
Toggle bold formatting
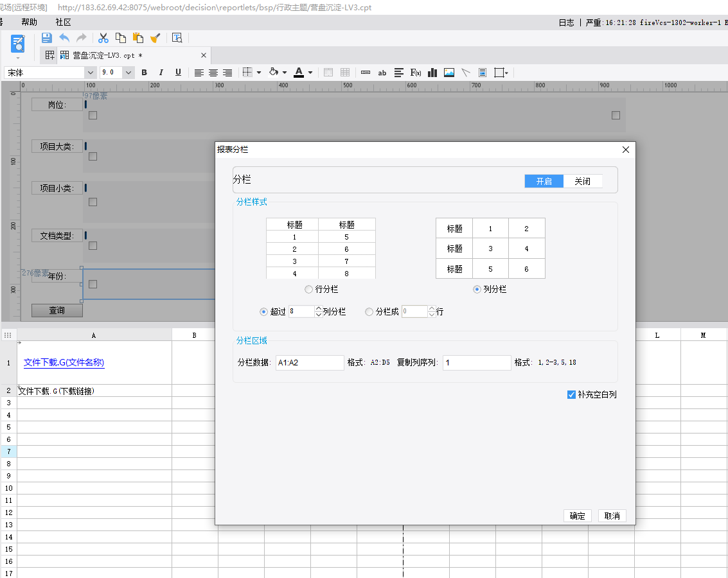[145, 73]
